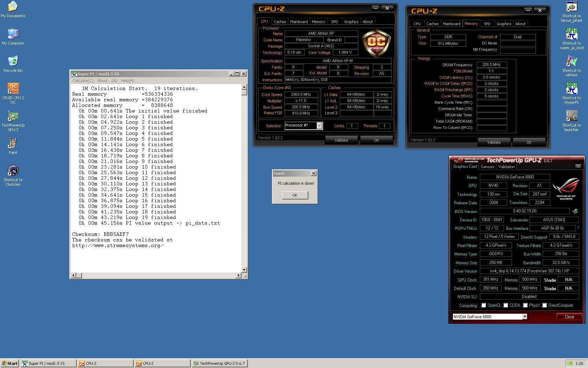Click GPU-Z screenshot camera icon

point(578,166)
